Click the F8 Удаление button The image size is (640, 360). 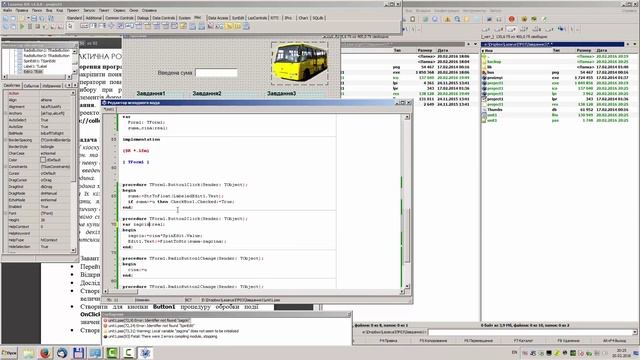click(x=569, y=340)
